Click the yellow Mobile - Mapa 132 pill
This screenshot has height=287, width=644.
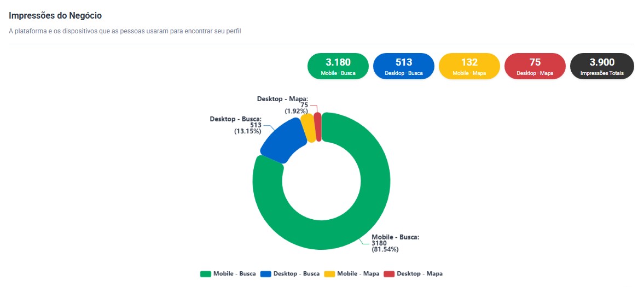coord(469,66)
